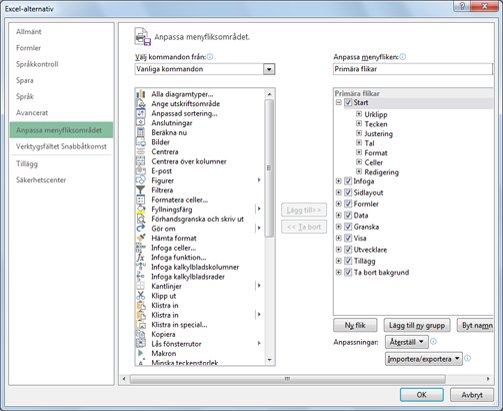
Task: Click info icon next to Välj kommandon från
Action: (x=210, y=57)
